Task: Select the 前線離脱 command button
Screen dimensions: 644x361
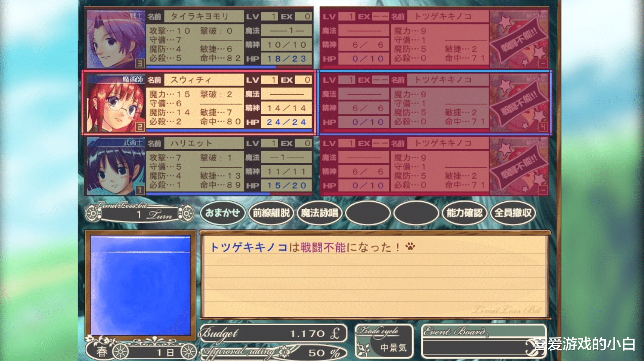Action: click(271, 213)
